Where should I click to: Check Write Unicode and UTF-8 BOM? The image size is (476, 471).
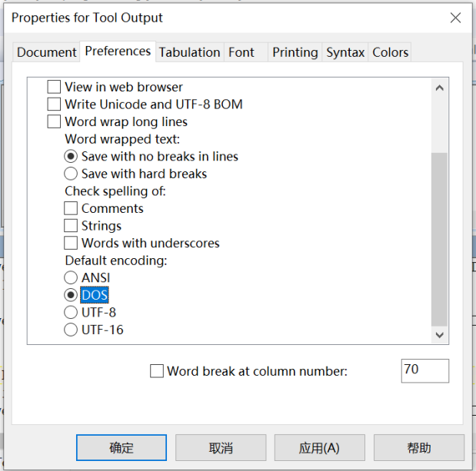pos(55,104)
